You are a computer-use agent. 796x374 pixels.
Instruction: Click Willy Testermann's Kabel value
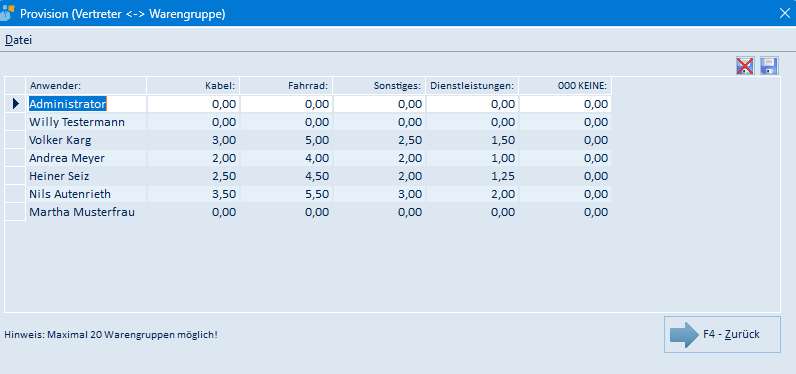(193, 122)
